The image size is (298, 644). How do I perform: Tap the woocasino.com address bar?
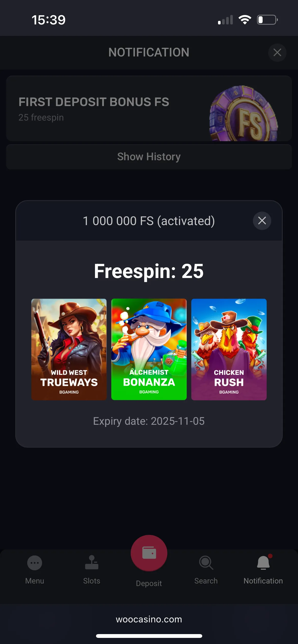tap(149, 619)
